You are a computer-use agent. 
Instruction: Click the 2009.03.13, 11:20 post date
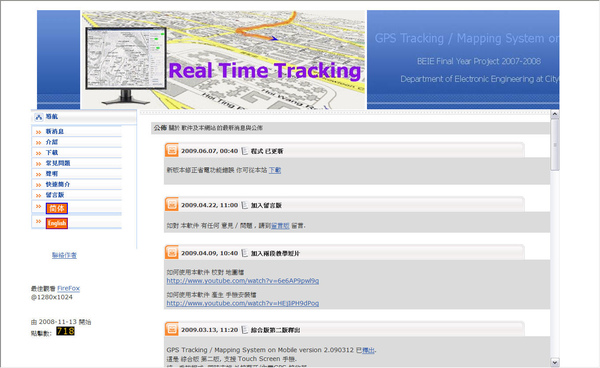tap(209, 330)
